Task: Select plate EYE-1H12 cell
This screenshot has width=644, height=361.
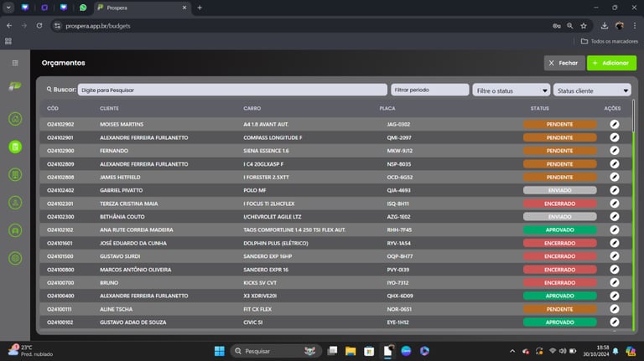Action: click(x=397, y=322)
